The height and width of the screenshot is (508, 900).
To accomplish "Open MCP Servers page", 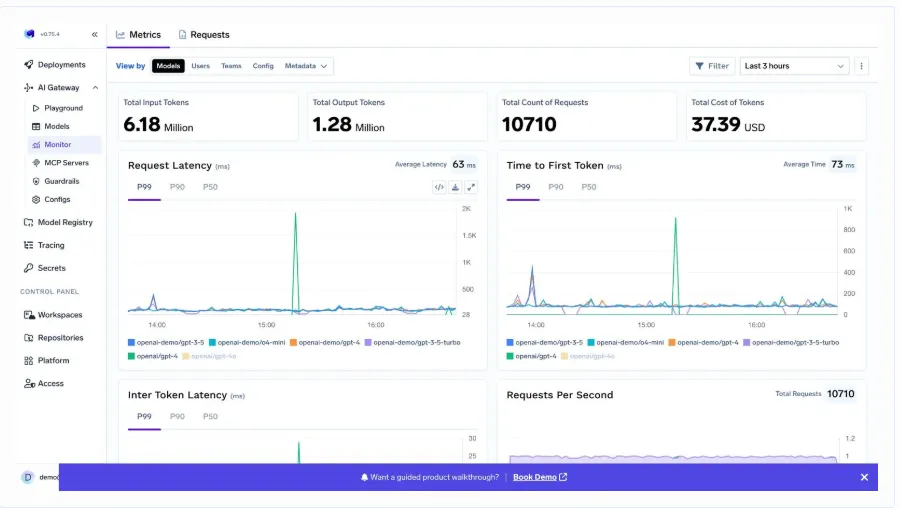I will 61,163.
